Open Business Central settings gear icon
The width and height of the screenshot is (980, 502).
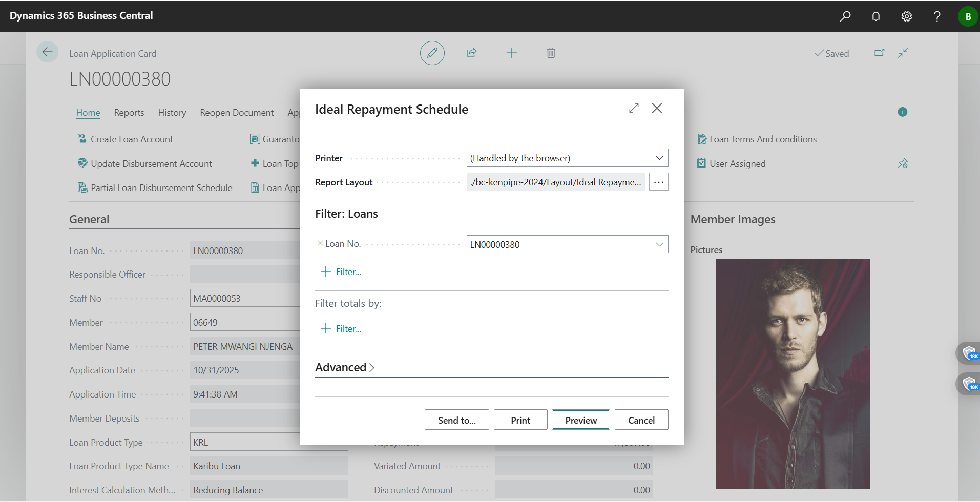point(907,16)
